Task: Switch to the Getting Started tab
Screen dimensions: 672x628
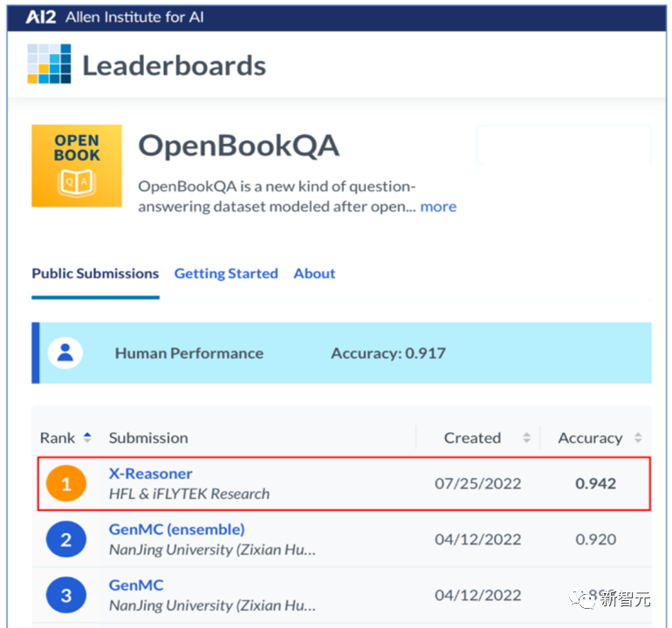Action: coord(226,273)
